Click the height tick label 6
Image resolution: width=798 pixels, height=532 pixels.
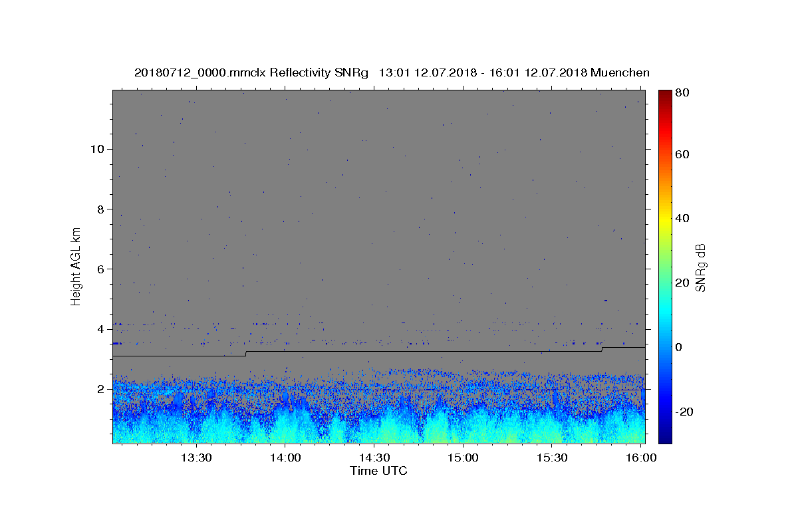tap(100, 269)
